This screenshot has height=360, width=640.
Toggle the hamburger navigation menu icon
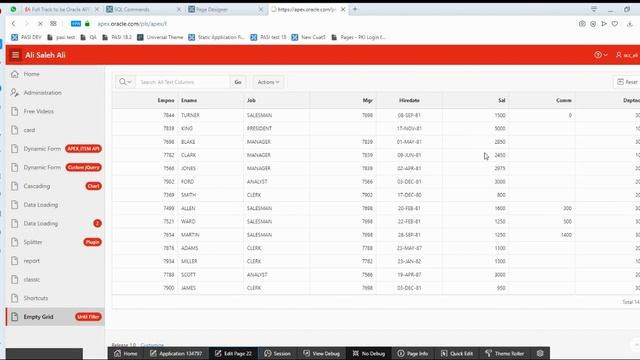pyautogui.click(x=16, y=55)
